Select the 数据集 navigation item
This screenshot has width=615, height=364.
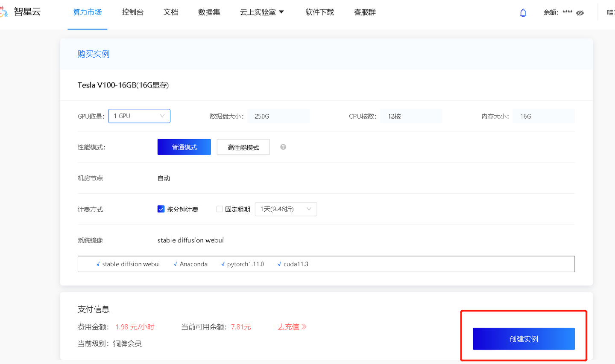[x=209, y=12]
